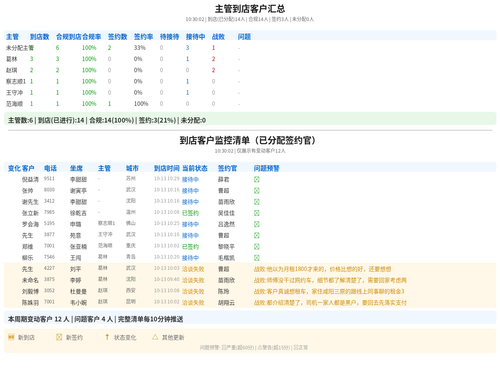500x370 pixels.
Task: Click the 合规到店 column header
Action: click(x=69, y=37)
